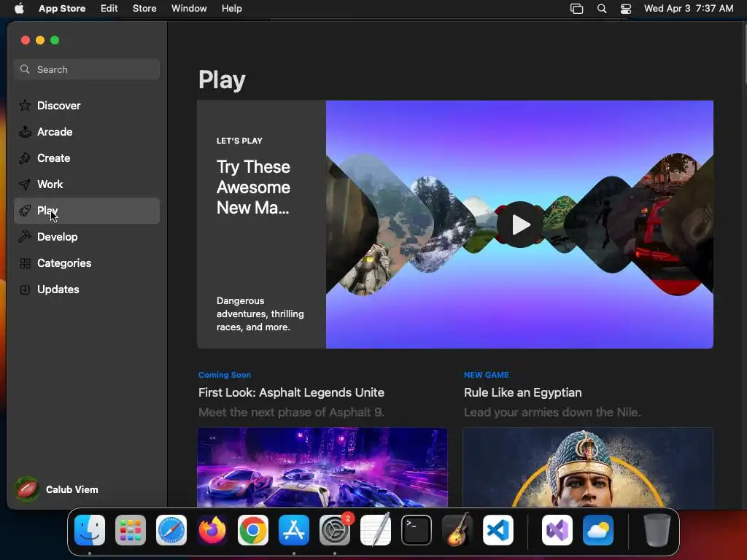Open the Store menu
This screenshot has width=747, height=560.
coord(144,9)
